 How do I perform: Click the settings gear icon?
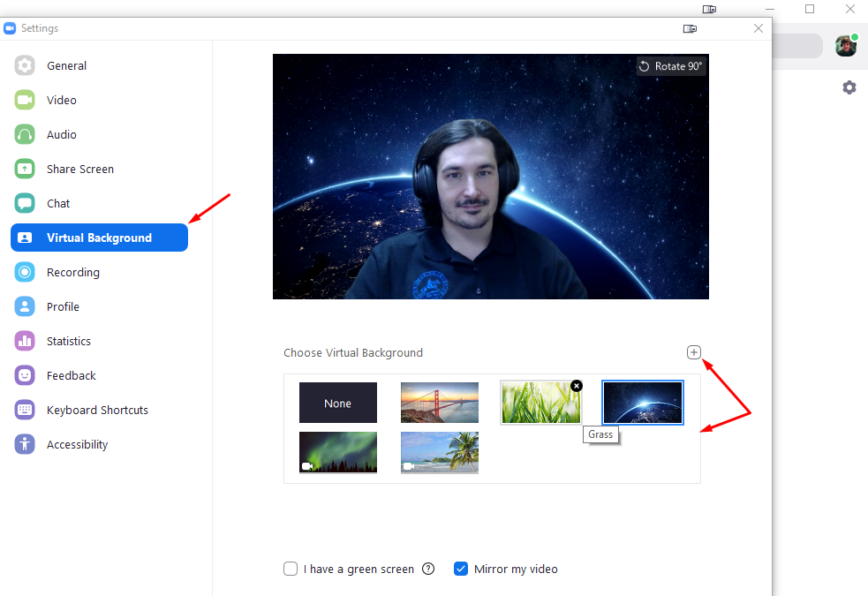(849, 87)
